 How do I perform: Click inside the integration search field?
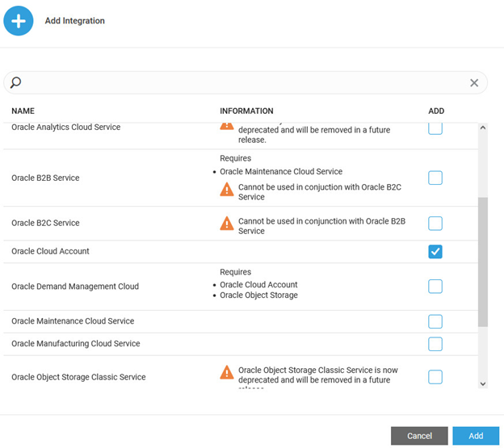click(246, 82)
